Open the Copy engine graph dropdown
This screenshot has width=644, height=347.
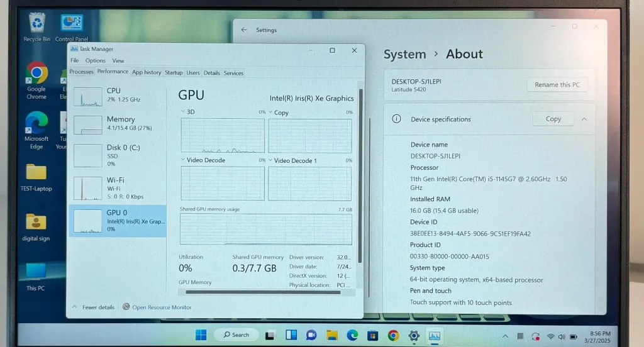[272, 113]
